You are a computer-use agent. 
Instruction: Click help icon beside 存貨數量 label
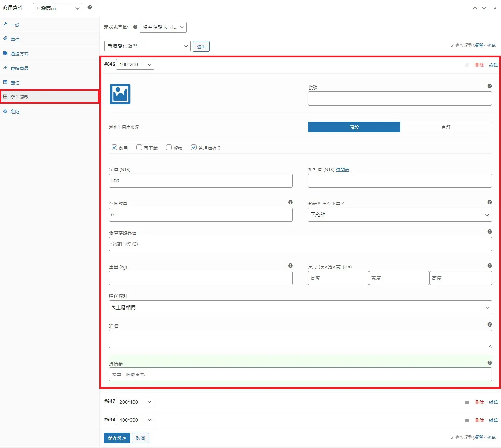[290, 202]
